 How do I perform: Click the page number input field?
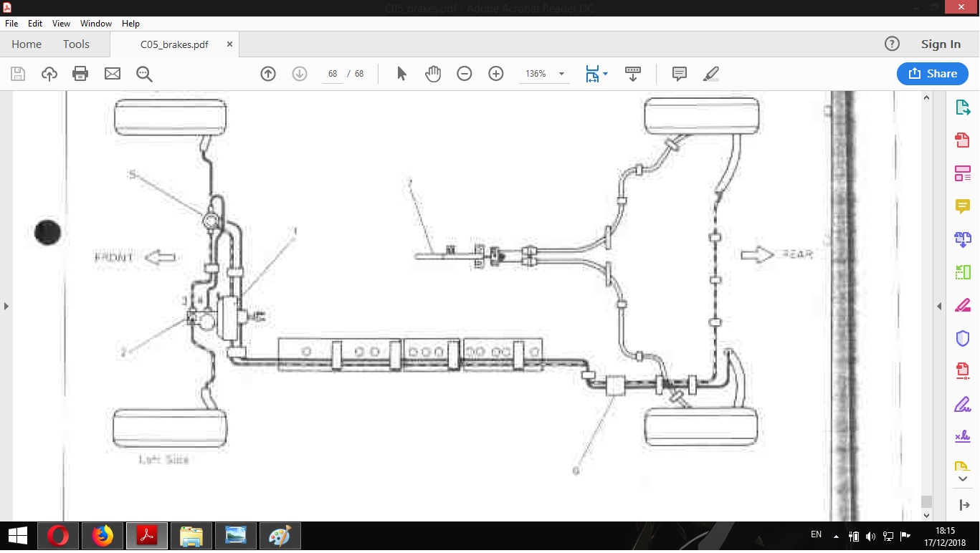tap(333, 74)
